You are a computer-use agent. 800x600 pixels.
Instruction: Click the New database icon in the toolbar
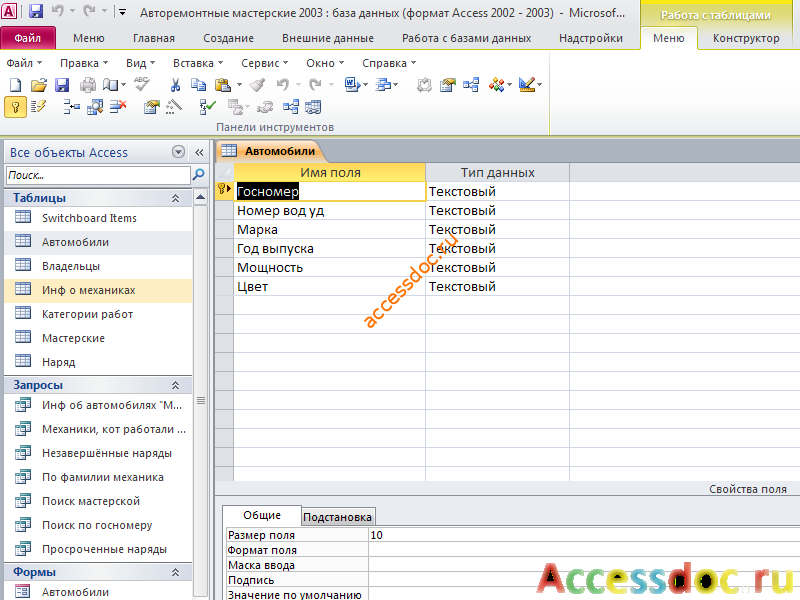[15, 85]
